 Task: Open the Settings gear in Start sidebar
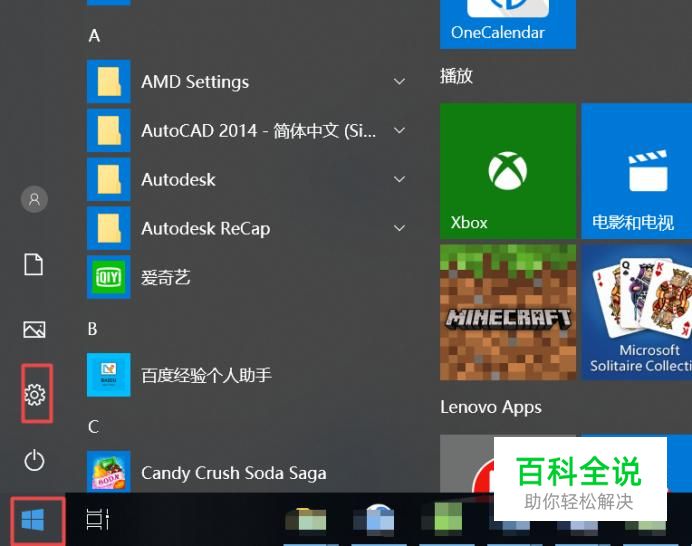34,394
